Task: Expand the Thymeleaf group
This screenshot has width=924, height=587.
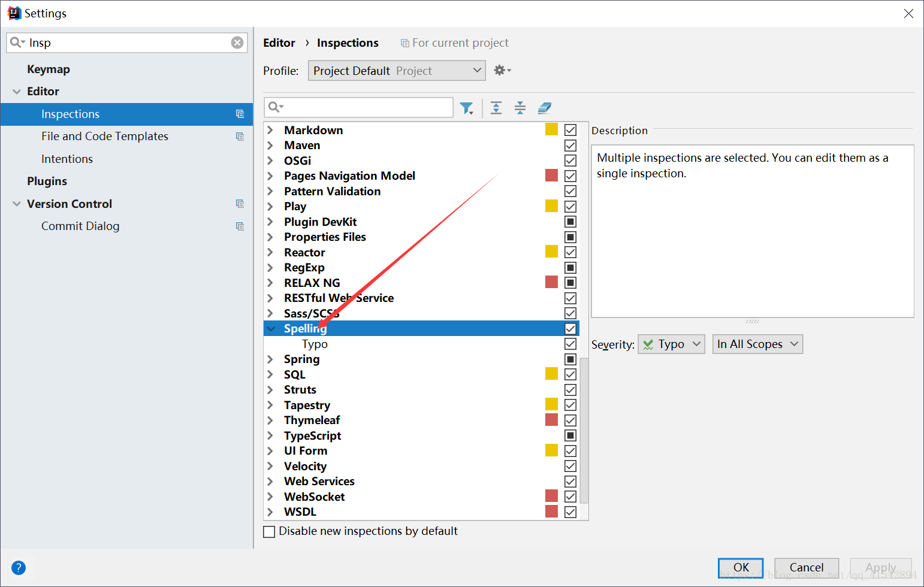Action: pyautogui.click(x=270, y=420)
